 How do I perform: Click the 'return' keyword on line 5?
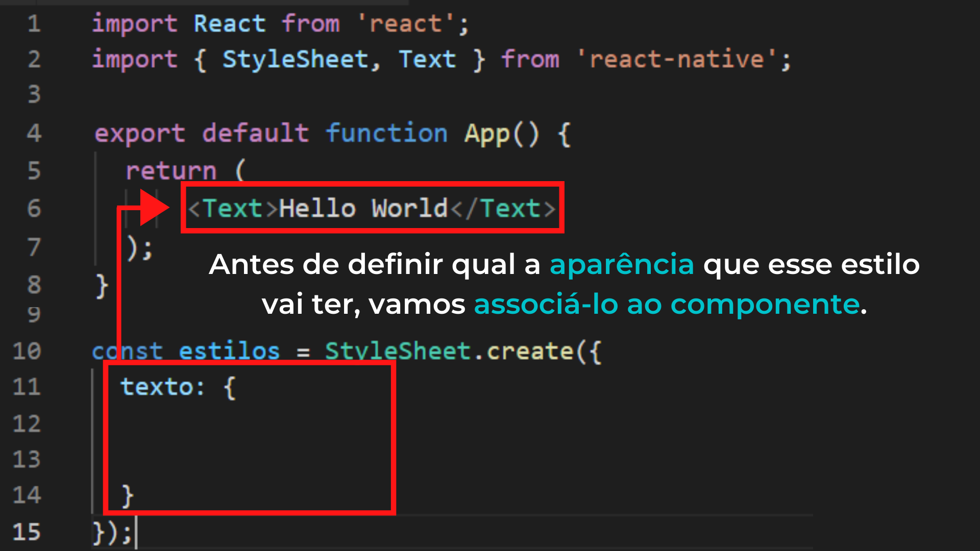click(171, 171)
